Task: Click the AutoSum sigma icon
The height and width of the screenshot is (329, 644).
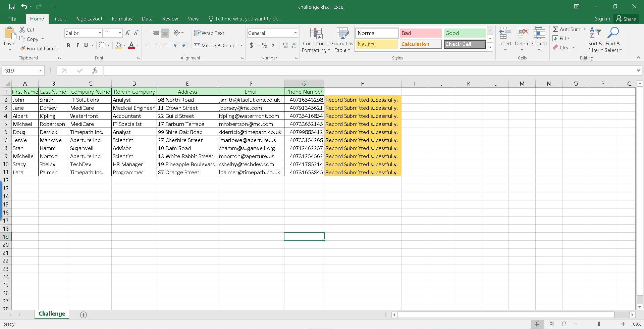Action: [555, 30]
